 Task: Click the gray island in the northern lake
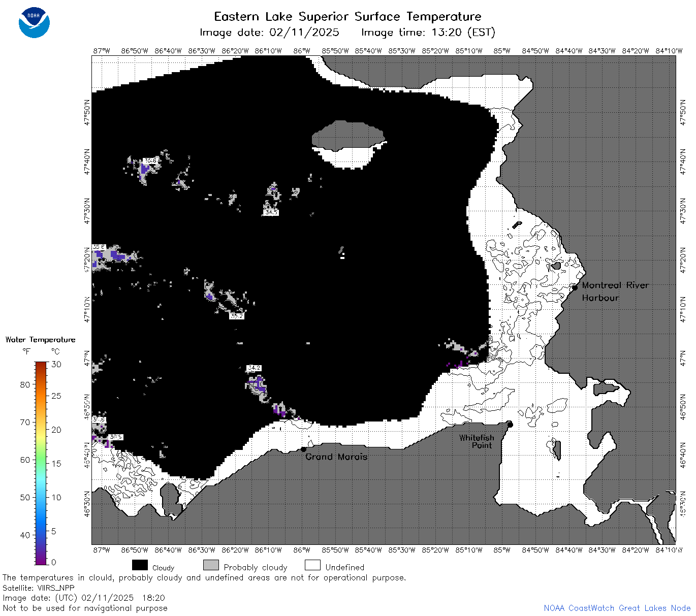[349, 135]
